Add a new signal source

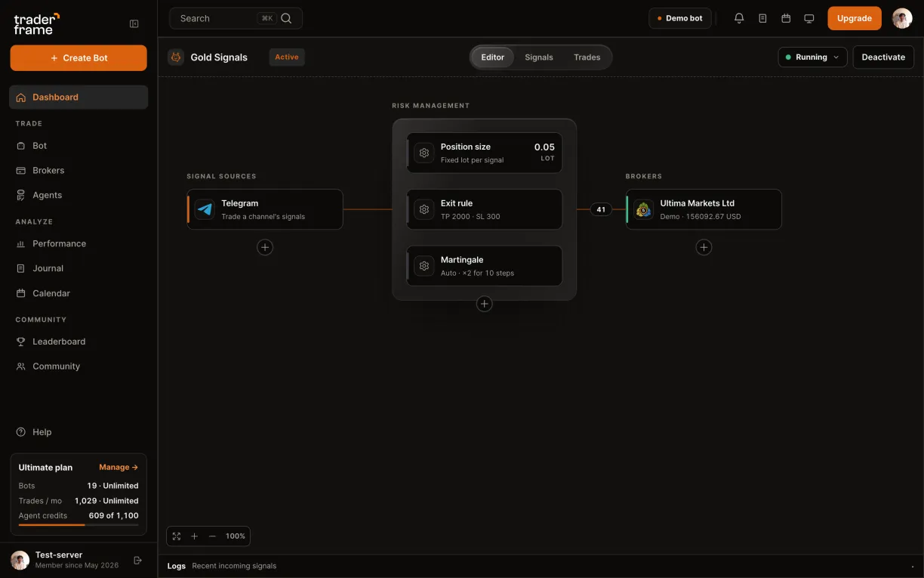[265, 247]
